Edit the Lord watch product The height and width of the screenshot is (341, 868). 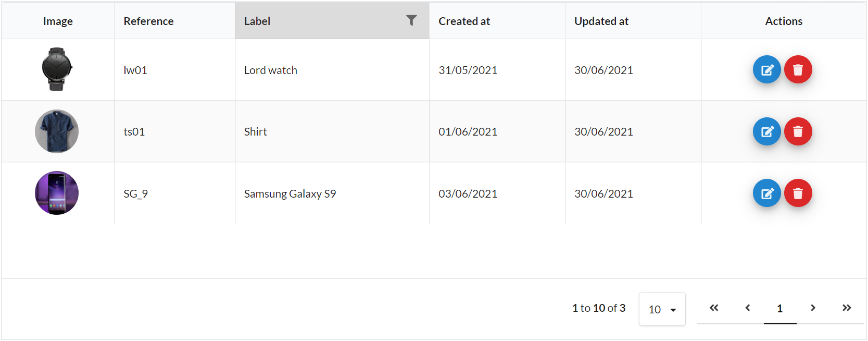(x=766, y=70)
